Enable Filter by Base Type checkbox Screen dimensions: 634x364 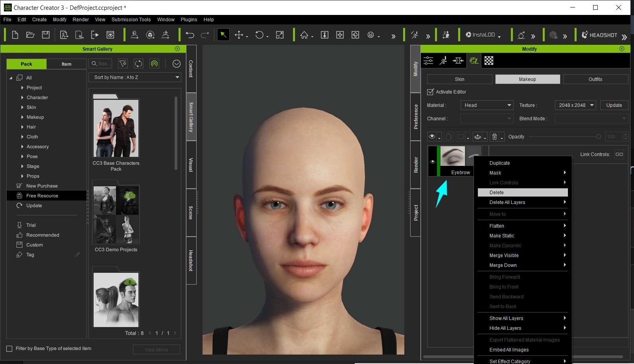[9, 349]
